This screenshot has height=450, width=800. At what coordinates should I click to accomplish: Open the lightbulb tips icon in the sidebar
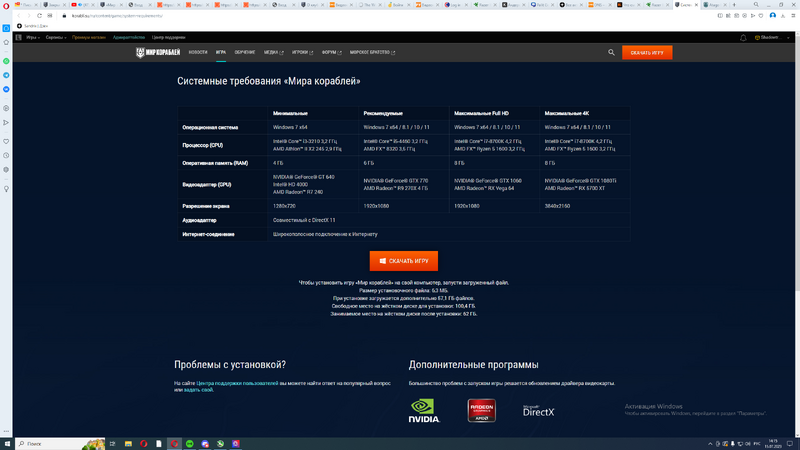click(x=6, y=189)
